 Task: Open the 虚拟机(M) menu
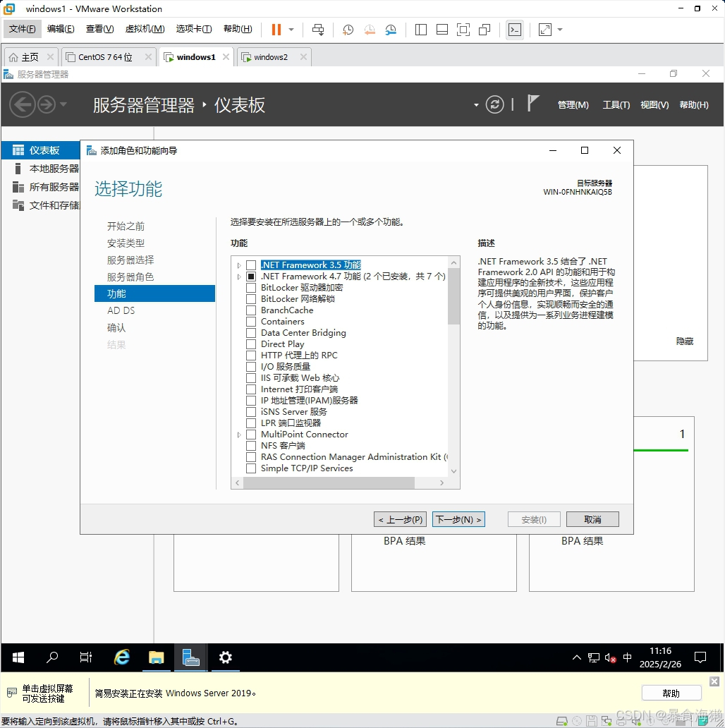pyautogui.click(x=145, y=29)
